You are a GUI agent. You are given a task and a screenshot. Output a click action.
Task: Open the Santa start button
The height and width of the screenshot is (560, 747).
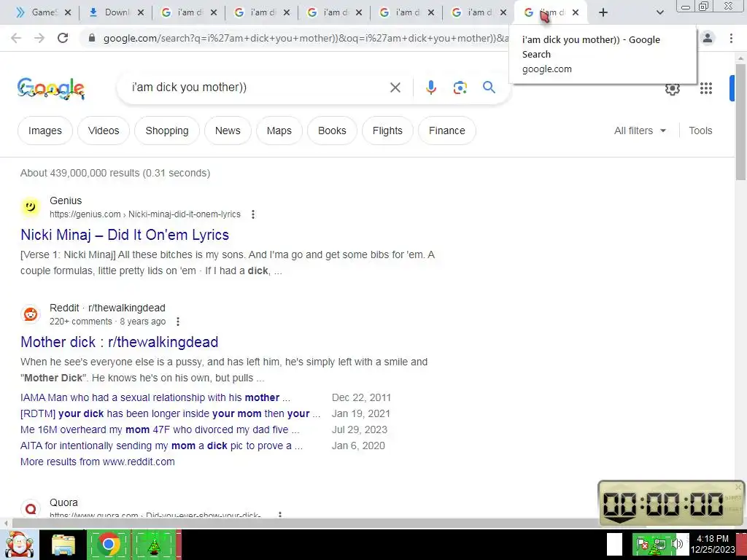pos(19,545)
